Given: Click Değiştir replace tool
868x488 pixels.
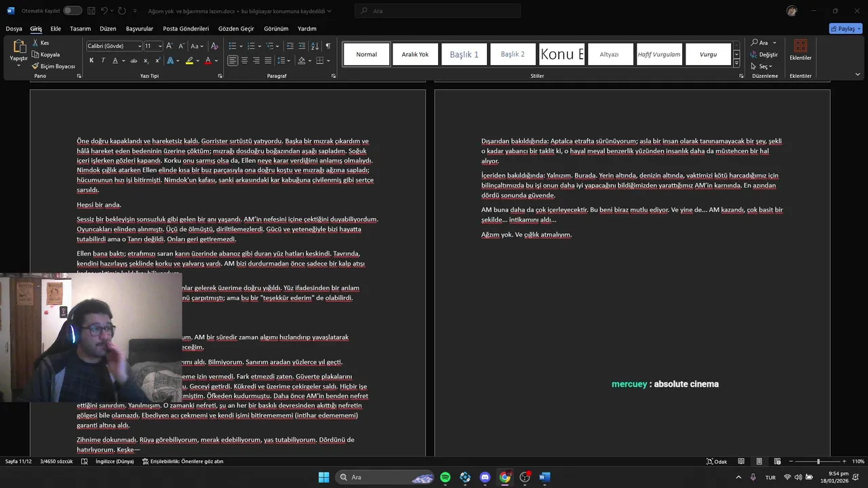Looking at the screenshot, I should click(x=764, y=54).
